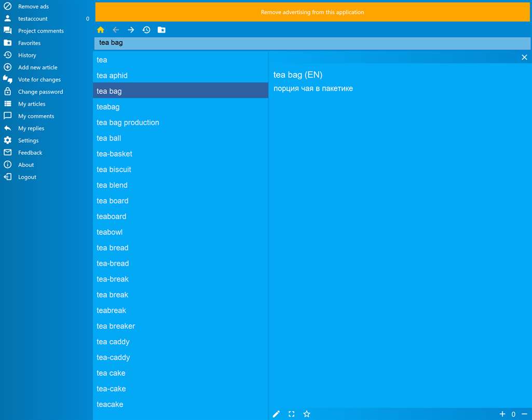Click the 'tea bag (EN)' article heading
This screenshot has height=420, width=532.
[298, 75]
